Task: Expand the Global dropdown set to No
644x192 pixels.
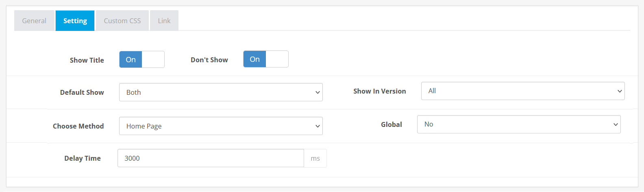Action: (518, 124)
